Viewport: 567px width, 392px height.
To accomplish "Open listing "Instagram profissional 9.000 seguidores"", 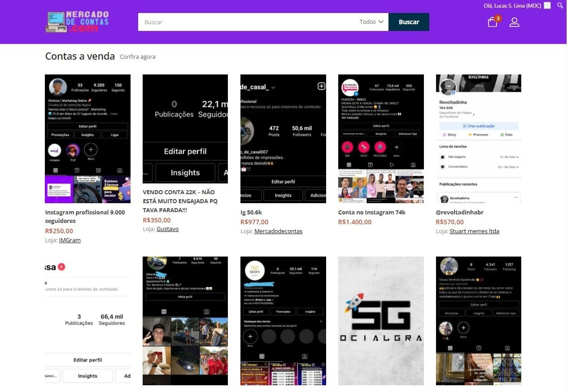I will point(85,216).
